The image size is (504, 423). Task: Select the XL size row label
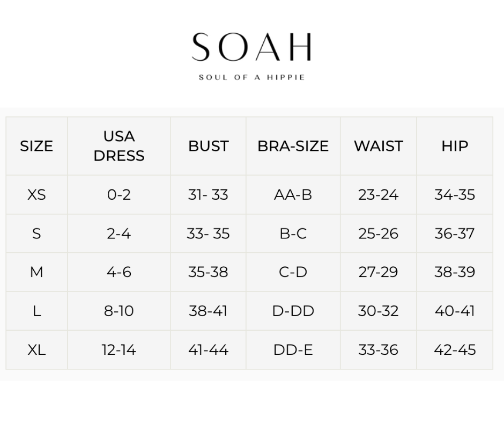coord(36,350)
